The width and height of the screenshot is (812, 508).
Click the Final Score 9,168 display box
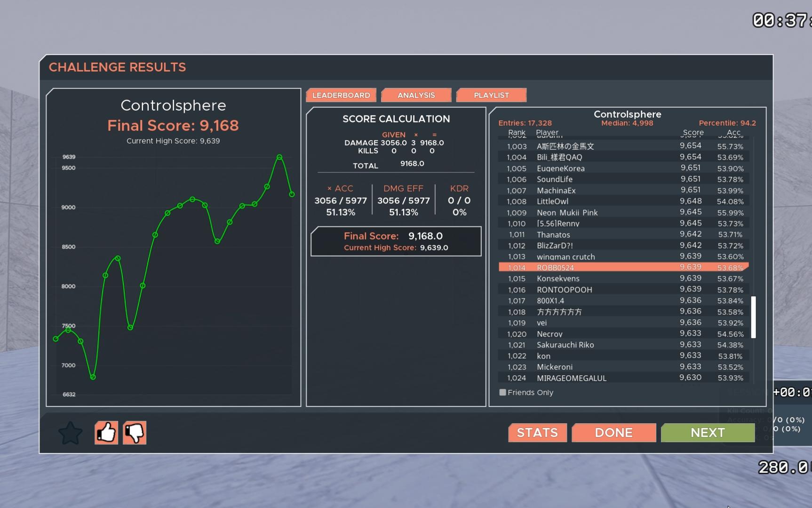[x=395, y=241]
